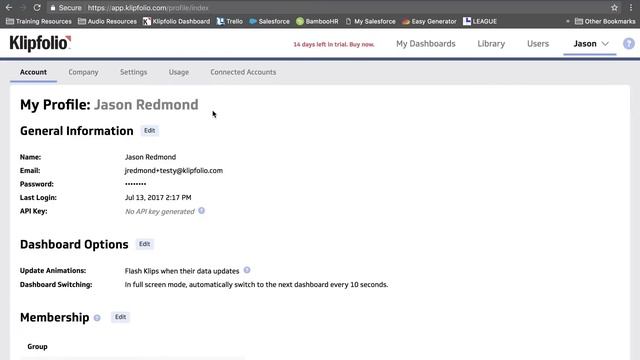Open the Trello bookmark
Image resolution: width=640 pixels, height=360 pixels.
pos(229,21)
